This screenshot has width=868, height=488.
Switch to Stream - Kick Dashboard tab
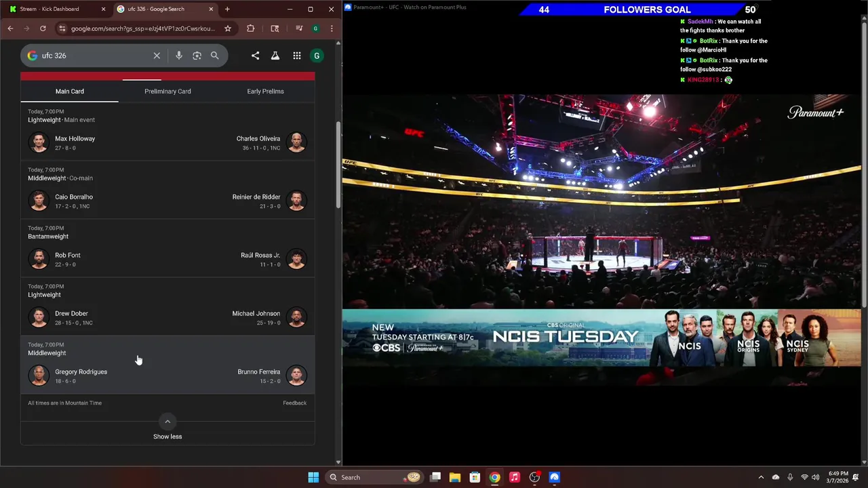[57, 9]
